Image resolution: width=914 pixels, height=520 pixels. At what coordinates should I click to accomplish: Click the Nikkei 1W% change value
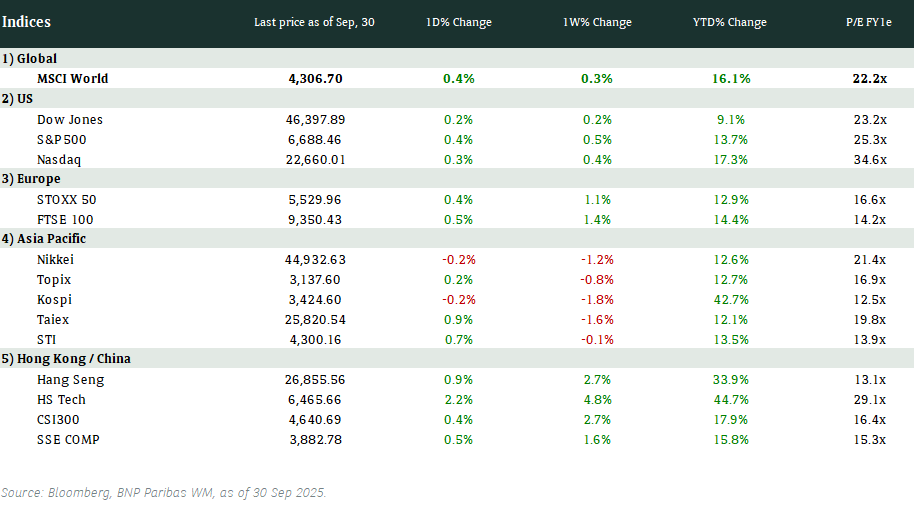(x=598, y=259)
